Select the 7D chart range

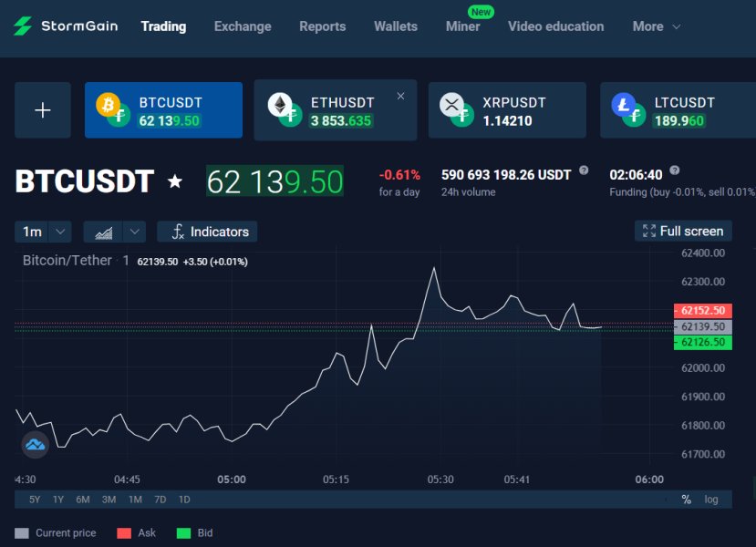pos(161,499)
